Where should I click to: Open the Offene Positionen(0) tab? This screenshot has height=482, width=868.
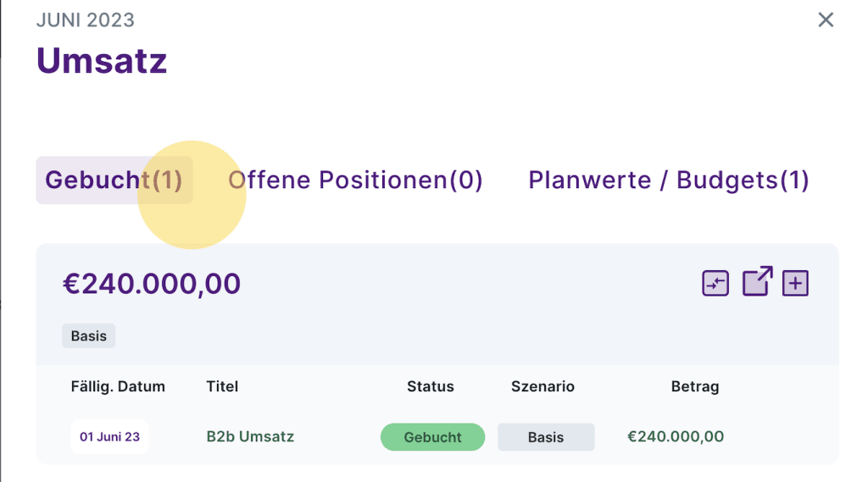click(x=355, y=180)
